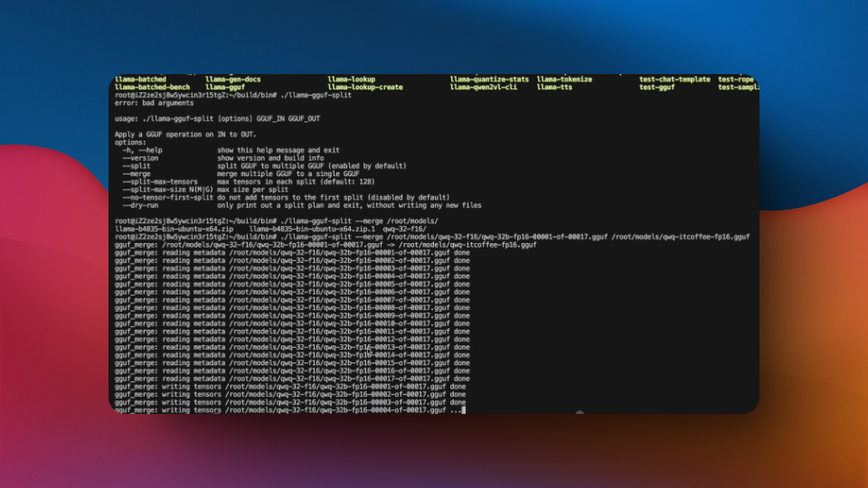Click the llama-qwen2vl-cli file name

pyautogui.click(x=484, y=88)
